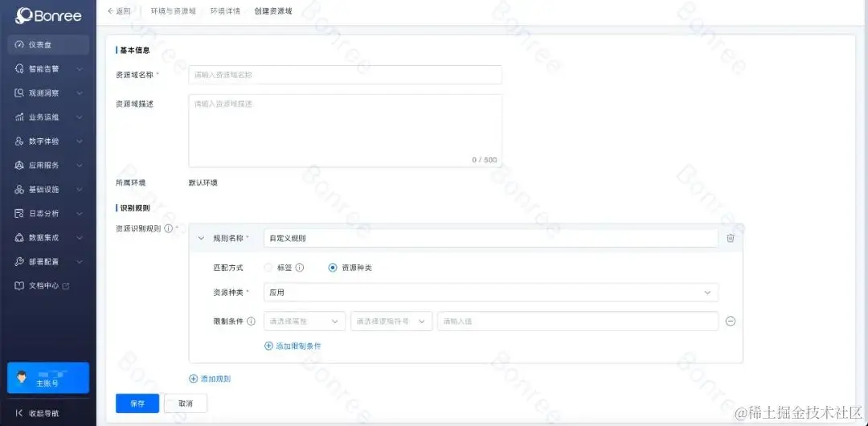Click the 业务运维 chart icon

19,117
